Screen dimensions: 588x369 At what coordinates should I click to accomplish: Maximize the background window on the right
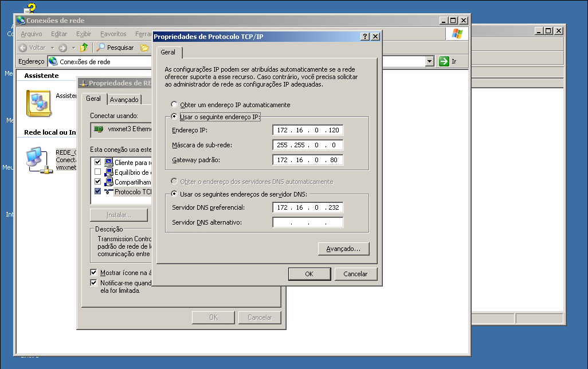click(548, 31)
